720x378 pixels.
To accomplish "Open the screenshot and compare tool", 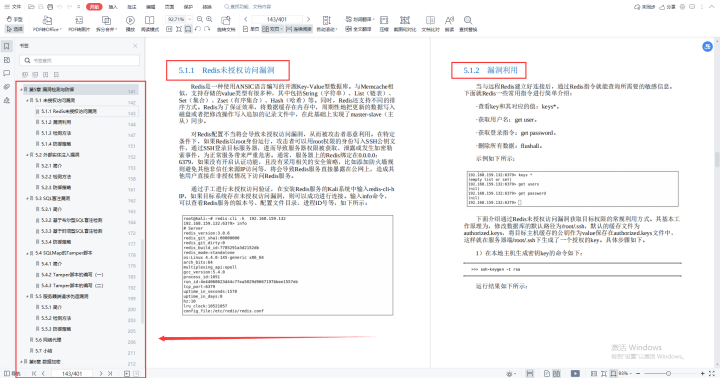I will (x=405, y=23).
